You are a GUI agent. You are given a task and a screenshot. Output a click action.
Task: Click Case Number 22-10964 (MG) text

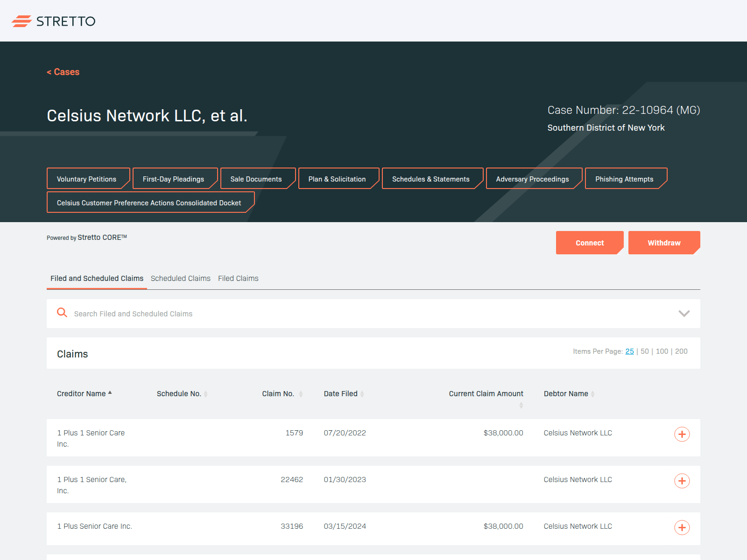pos(624,110)
